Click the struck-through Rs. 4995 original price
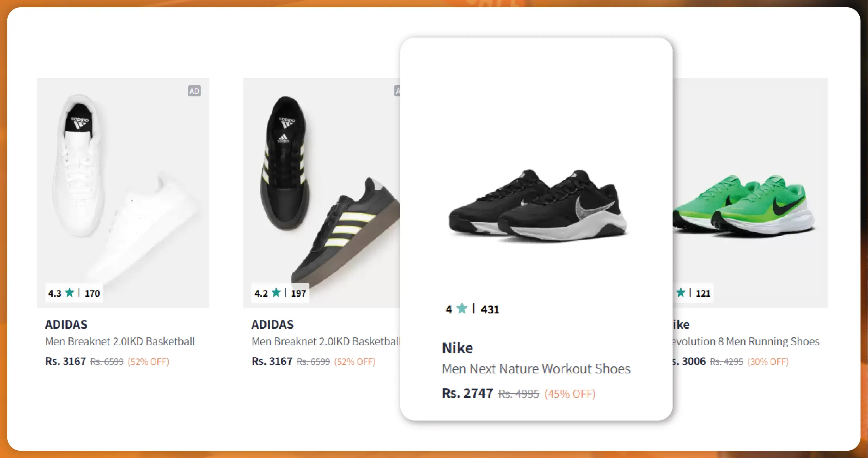The image size is (868, 458). click(x=518, y=394)
